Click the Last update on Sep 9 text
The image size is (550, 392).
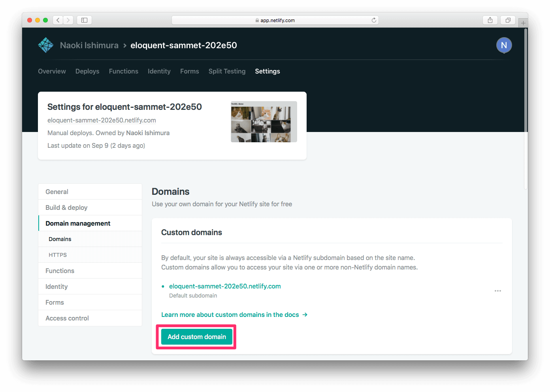[96, 145]
